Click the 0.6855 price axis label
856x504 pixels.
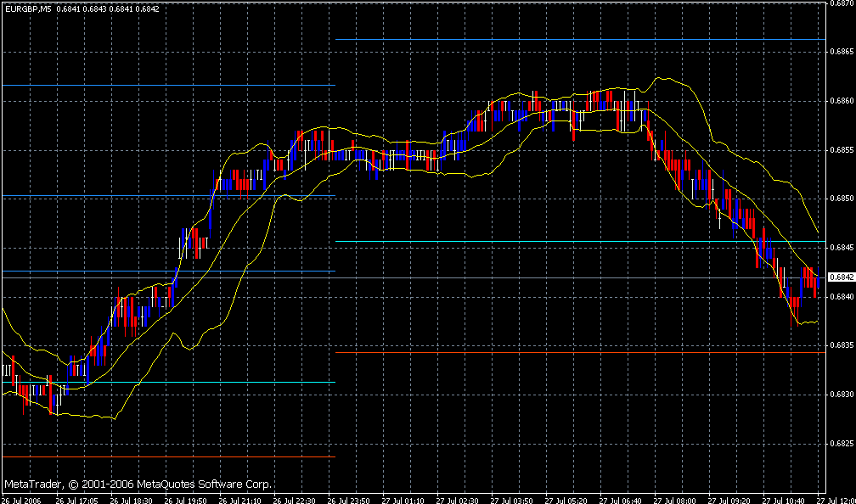[842, 149]
